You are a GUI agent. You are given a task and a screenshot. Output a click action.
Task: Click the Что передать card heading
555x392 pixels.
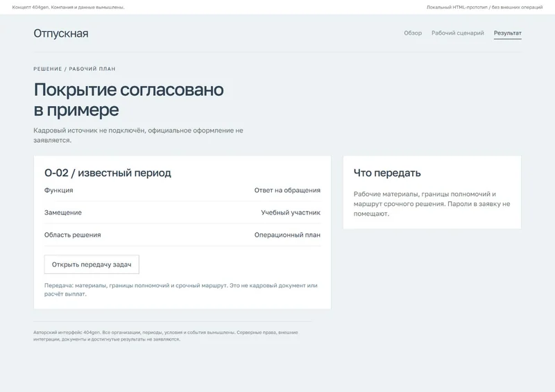pos(387,173)
